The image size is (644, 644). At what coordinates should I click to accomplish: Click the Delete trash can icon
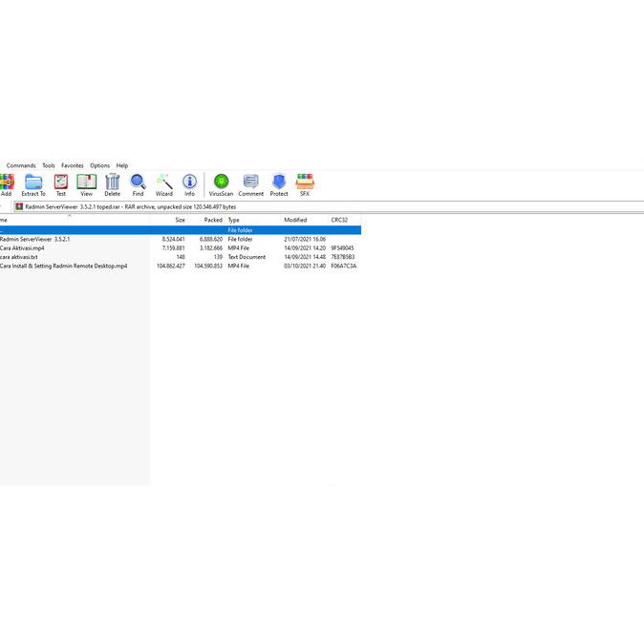112,184
